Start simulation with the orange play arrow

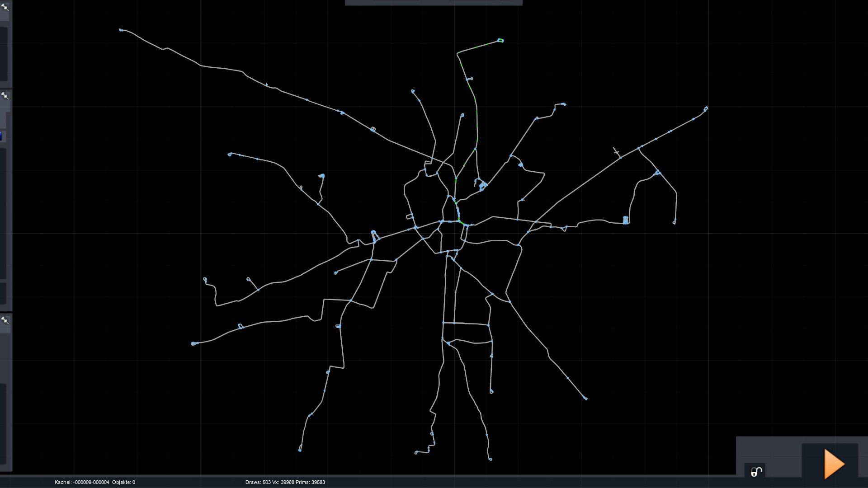pos(834,464)
